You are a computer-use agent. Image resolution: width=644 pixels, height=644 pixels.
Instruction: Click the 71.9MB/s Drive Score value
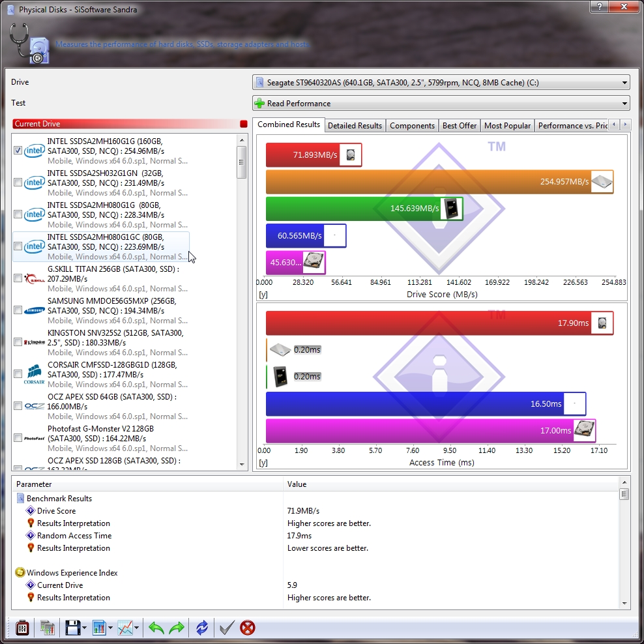303,510
